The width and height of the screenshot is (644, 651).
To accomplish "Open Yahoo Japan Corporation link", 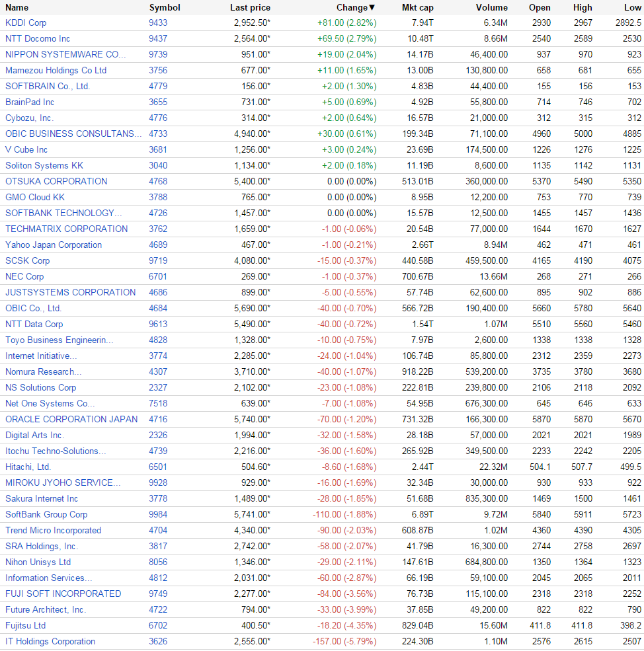I will (x=53, y=245).
